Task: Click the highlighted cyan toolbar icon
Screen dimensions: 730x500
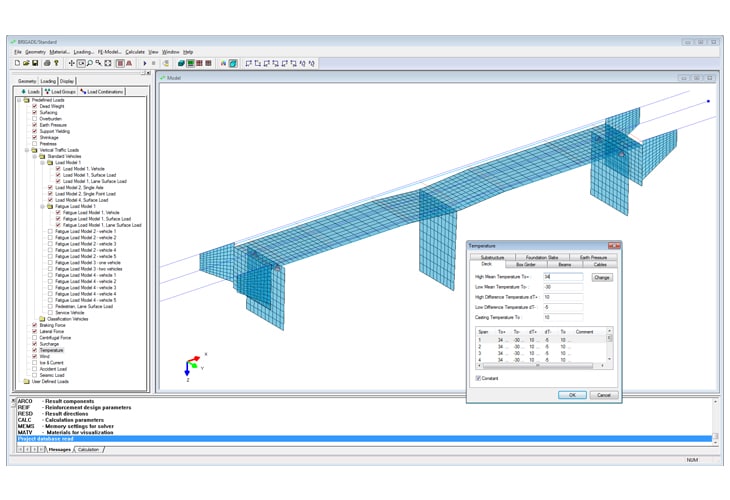Action: coord(233,63)
